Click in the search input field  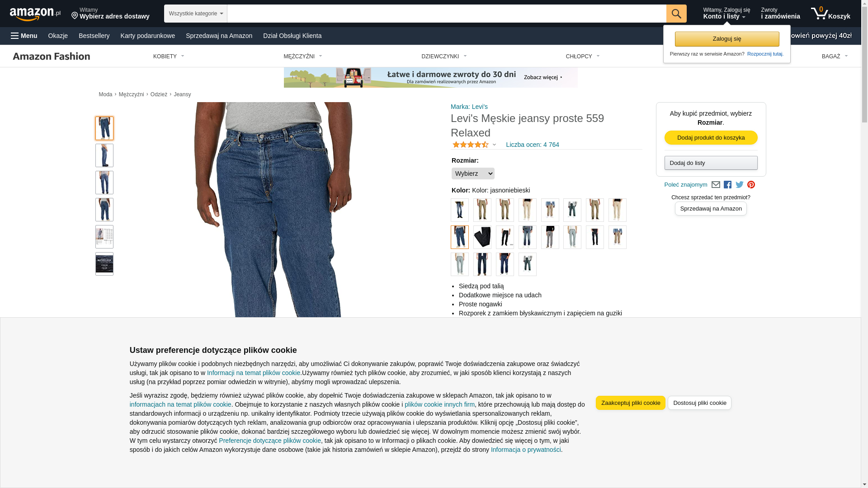point(447,14)
